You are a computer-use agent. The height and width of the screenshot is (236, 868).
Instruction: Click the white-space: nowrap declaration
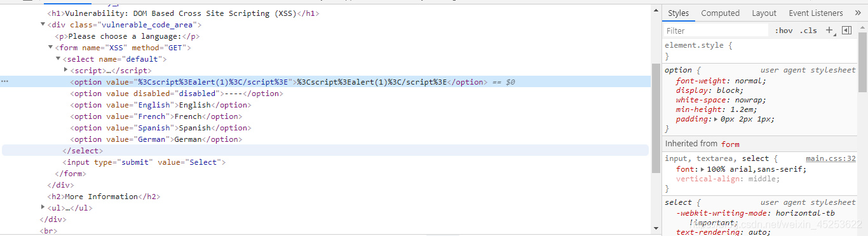click(721, 100)
